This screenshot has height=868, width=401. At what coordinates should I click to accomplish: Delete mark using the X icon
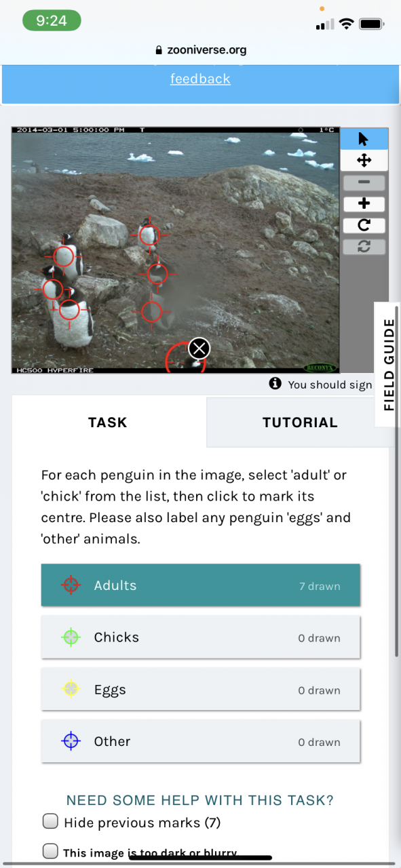click(199, 349)
